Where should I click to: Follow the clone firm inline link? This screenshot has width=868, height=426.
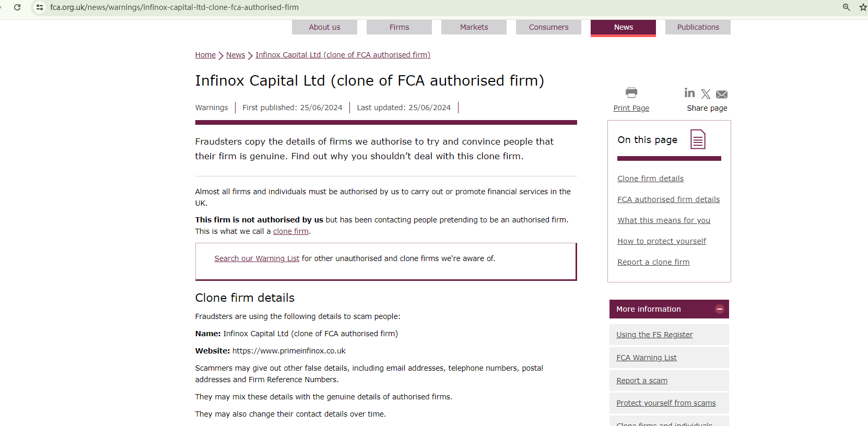point(290,231)
